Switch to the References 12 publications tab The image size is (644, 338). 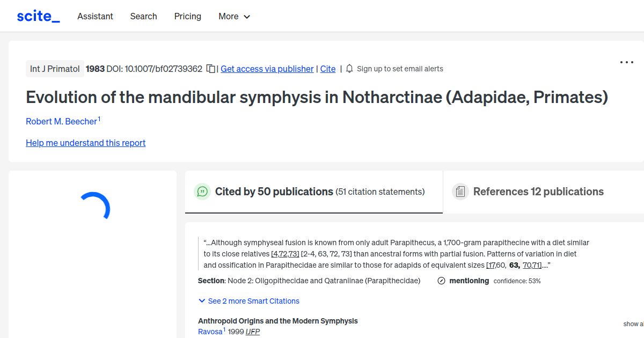(x=538, y=192)
